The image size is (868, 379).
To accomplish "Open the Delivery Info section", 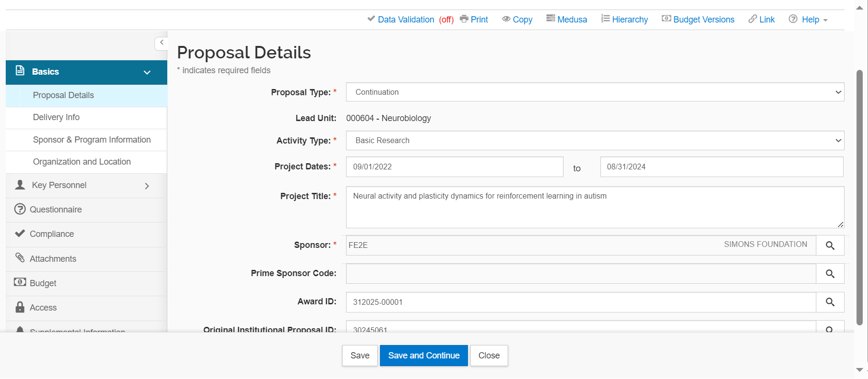I will pyautogui.click(x=87, y=117).
